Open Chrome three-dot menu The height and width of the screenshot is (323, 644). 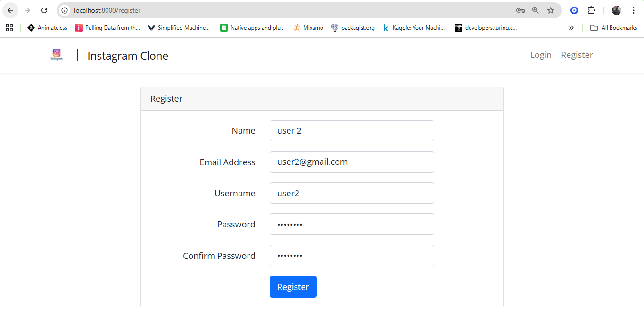coord(634,10)
